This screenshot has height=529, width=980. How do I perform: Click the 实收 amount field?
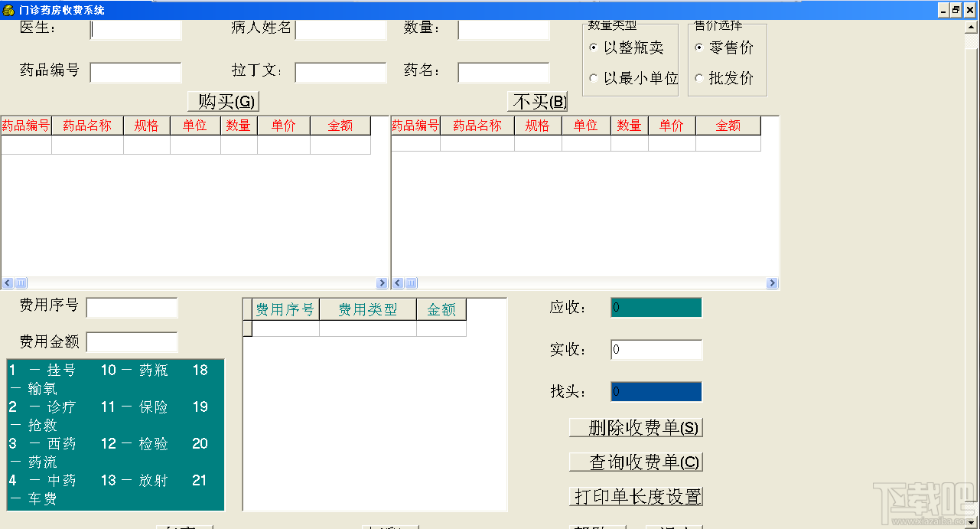click(655, 349)
